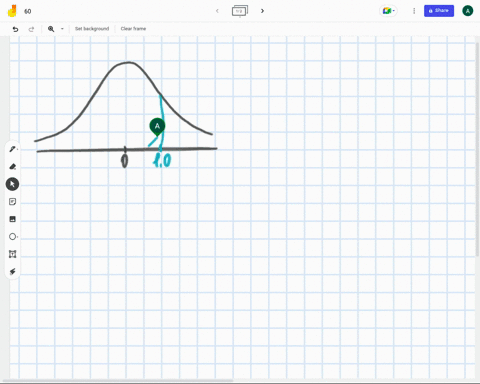Select the circle shape tool

[x=12, y=237]
